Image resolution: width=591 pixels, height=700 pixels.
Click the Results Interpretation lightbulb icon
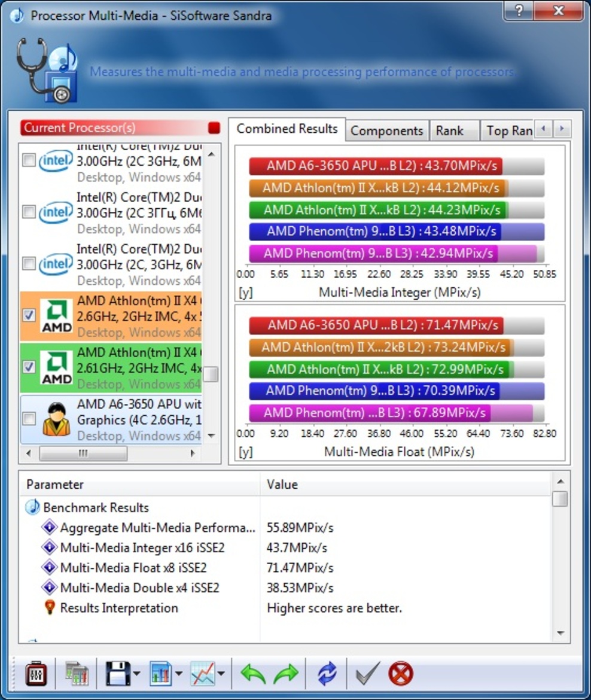coord(50,608)
